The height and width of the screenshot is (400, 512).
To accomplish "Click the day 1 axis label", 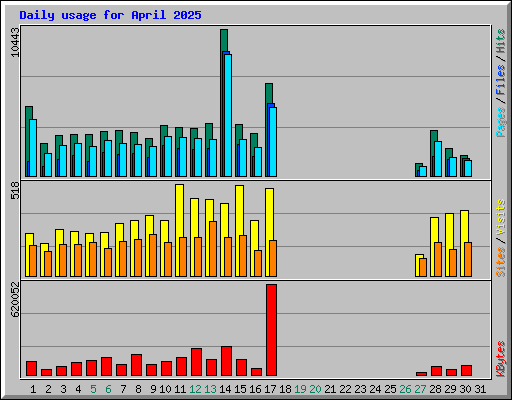I will [x=33, y=389].
